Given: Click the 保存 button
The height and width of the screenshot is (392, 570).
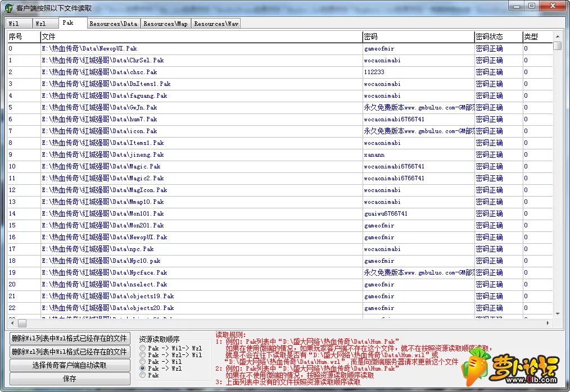Looking at the screenshot, I should point(70,379).
